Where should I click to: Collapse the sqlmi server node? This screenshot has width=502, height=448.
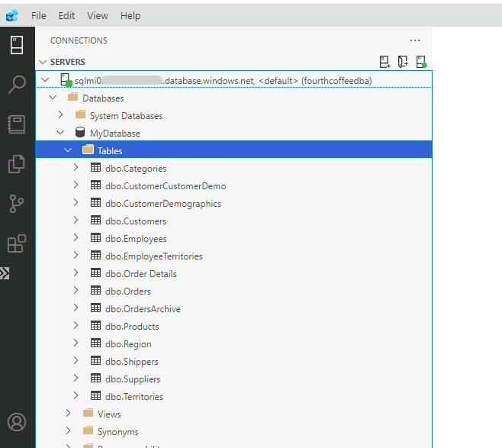[45, 79]
